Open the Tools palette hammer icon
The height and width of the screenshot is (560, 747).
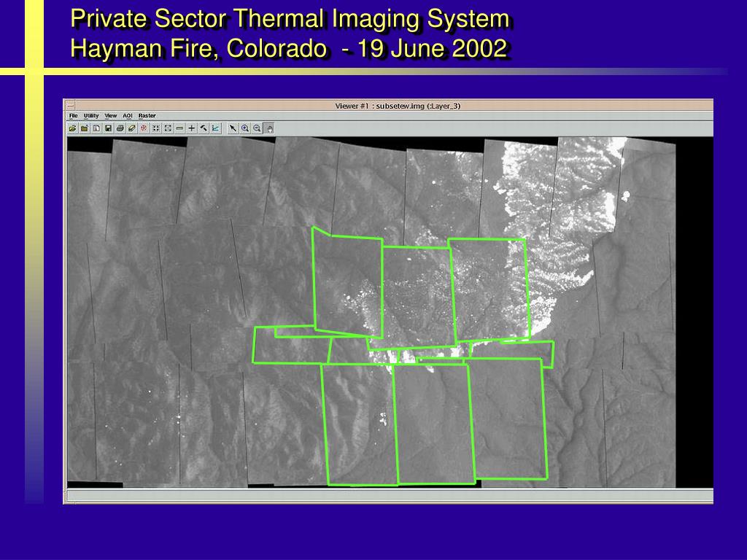[x=204, y=128]
